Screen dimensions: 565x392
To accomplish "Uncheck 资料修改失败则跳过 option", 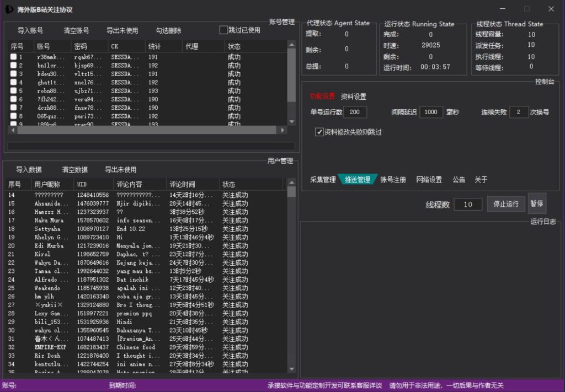I will 319,132.
